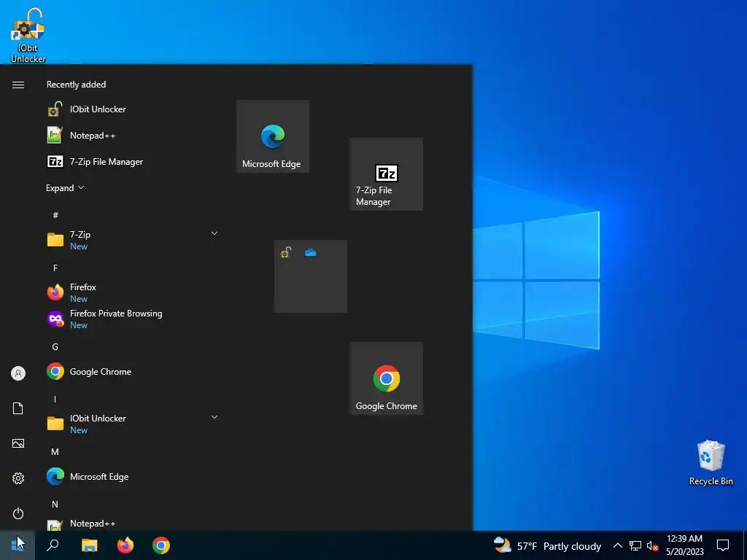Screen dimensions: 747x560
Task: Launch Microsoft Edge from the app list
Action: pyautogui.click(x=131, y=476)
